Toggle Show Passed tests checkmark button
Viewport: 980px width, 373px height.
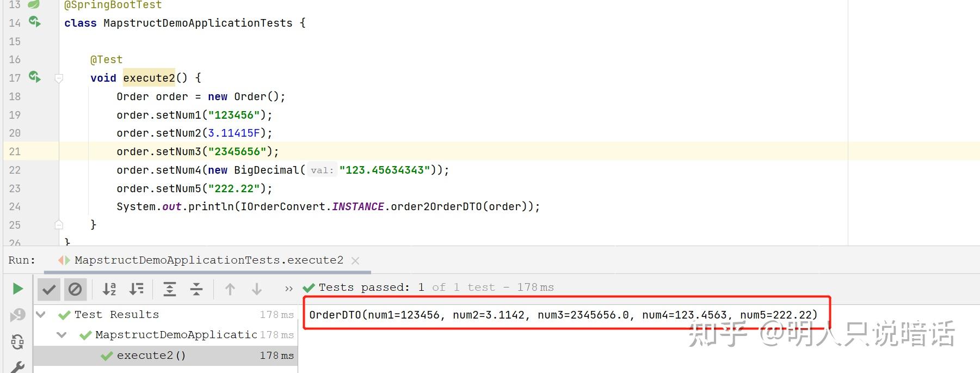[x=49, y=289]
